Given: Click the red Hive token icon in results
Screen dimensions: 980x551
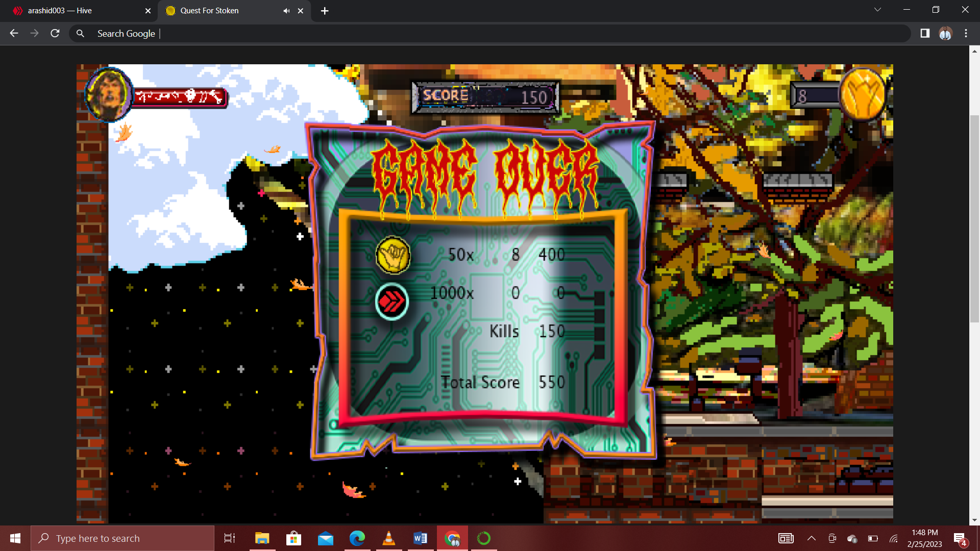Looking at the screenshot, I should [392, 302].
